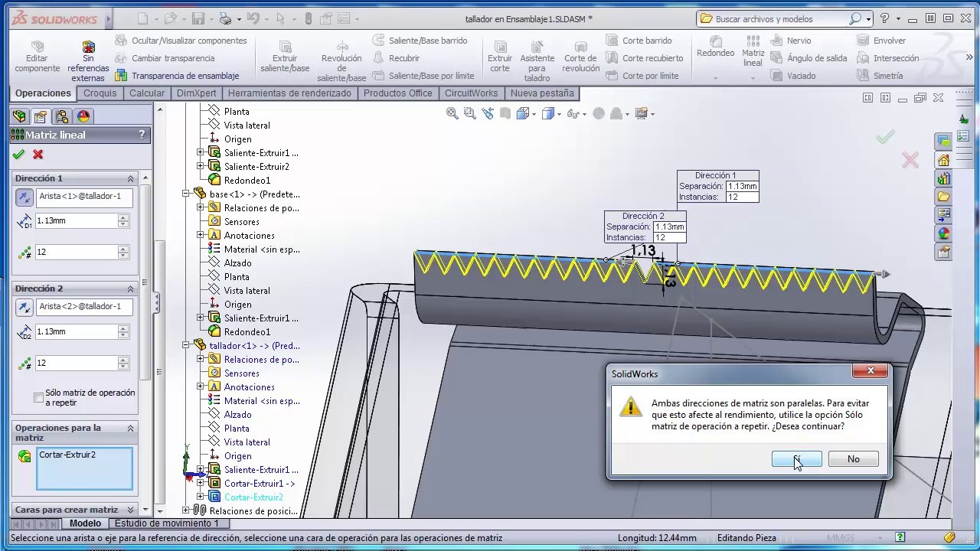This screenshot has height=551, width=980.
Task: Cancel Matriz lineal with red X
Action: click(x=38, y=155)
